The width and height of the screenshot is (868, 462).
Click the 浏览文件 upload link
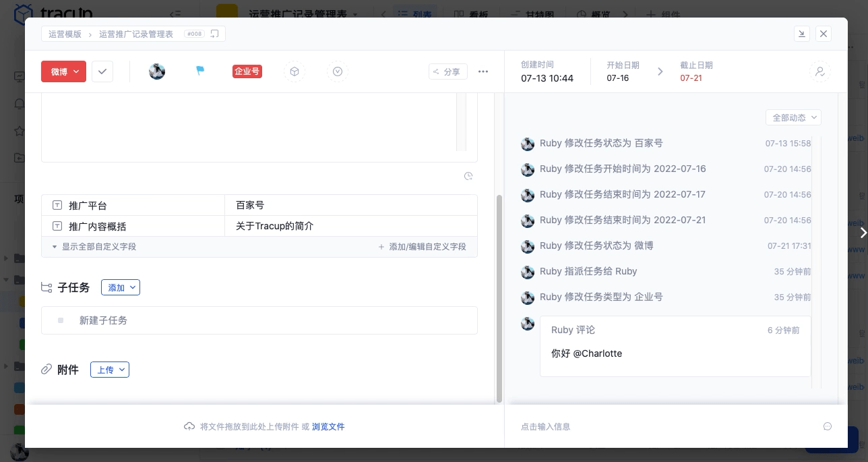click(x=328, y=426)
